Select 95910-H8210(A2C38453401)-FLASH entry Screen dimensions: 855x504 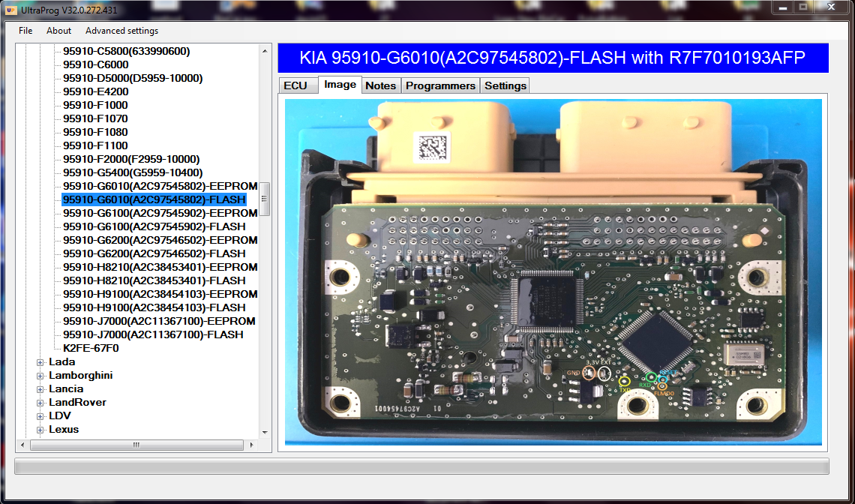click(x=154, y=280)
